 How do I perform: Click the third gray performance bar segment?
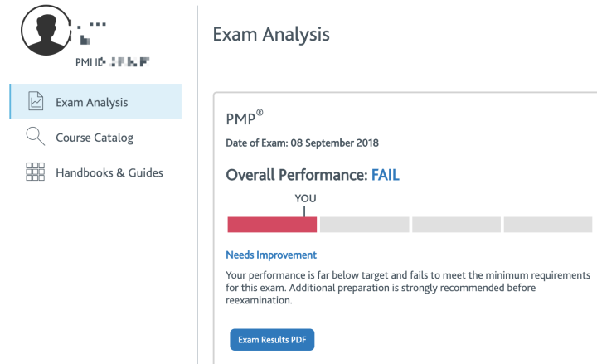(x=456, y=225)
